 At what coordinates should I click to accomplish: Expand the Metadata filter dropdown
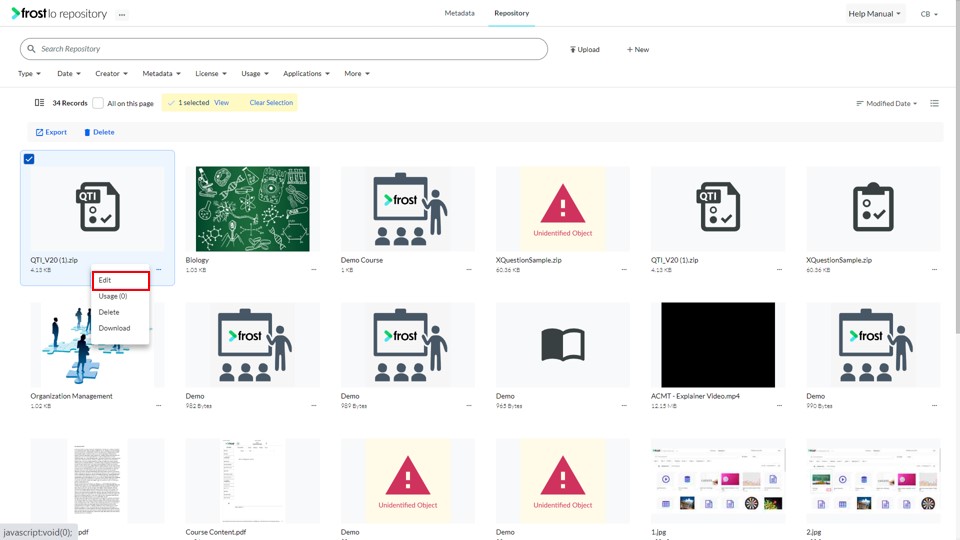pos(162,73)
